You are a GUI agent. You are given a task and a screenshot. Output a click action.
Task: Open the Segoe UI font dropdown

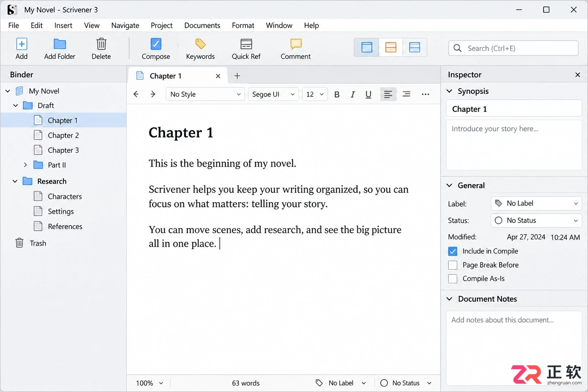click(274, 94)
